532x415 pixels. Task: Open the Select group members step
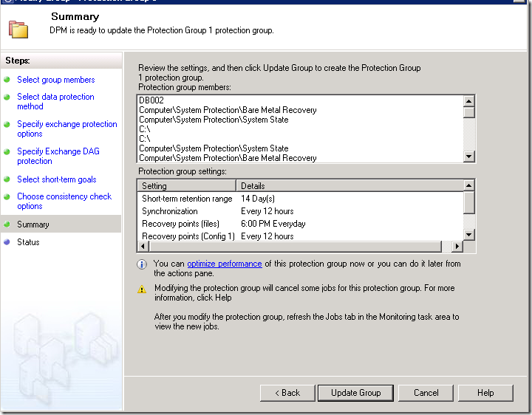pos(56,80)
